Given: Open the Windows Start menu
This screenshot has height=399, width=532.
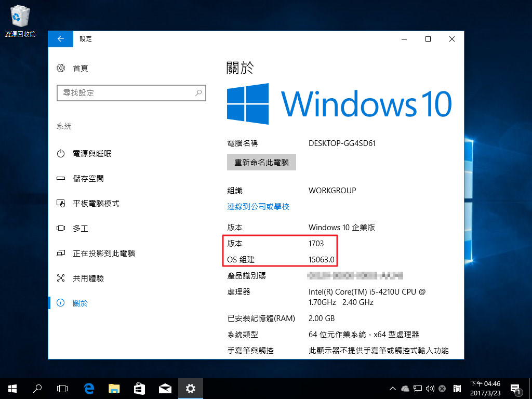Looking at the screenshot, I should [x=12, y=388].
